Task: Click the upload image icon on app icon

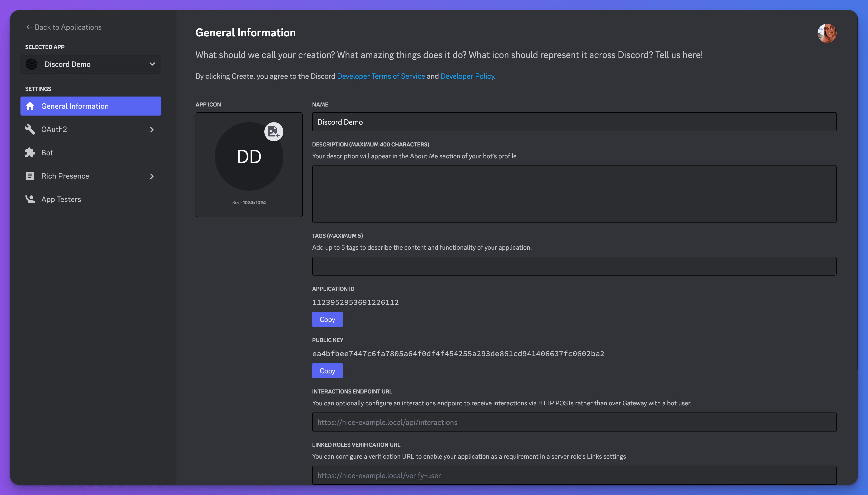Action: point(274,131)
